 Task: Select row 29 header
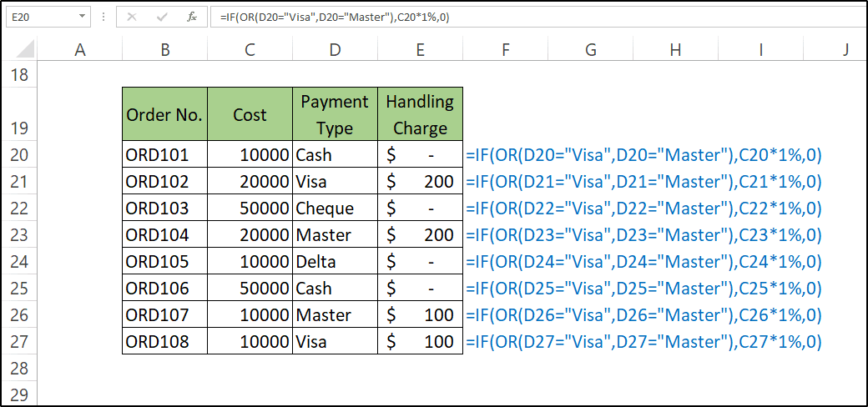click(19, 394)
